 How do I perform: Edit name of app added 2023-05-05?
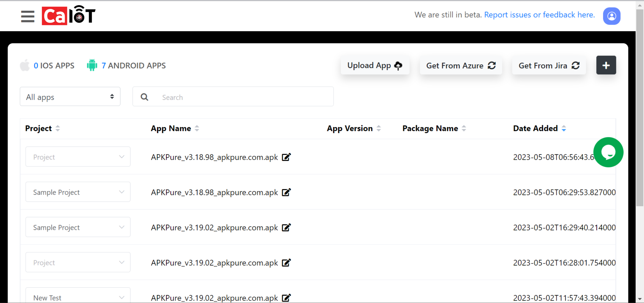click(286, 192)
